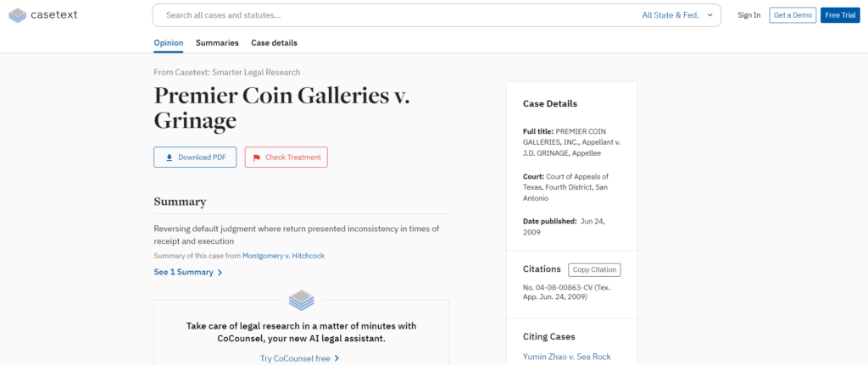Click the CoCounsel stacked-layers icon in the promo box
This screenshot has width=868, height=365.
point(301,301)
